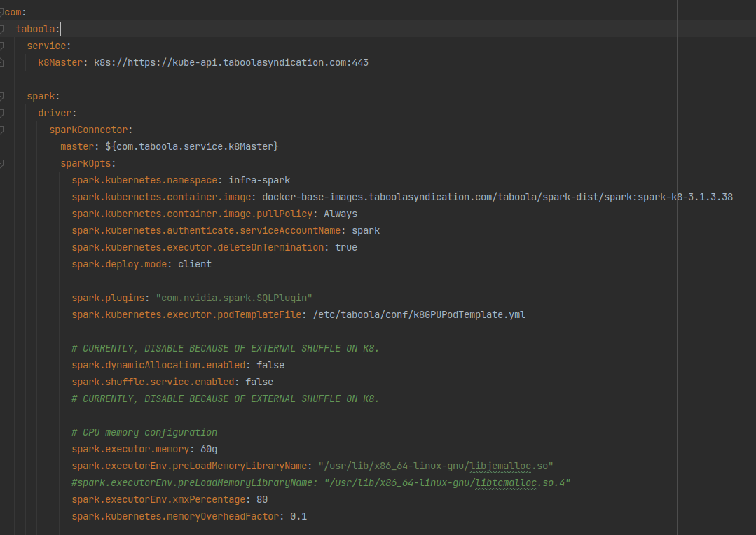
Task: Click the 'client' deploy mode value
Action: [x=195, y=264]
